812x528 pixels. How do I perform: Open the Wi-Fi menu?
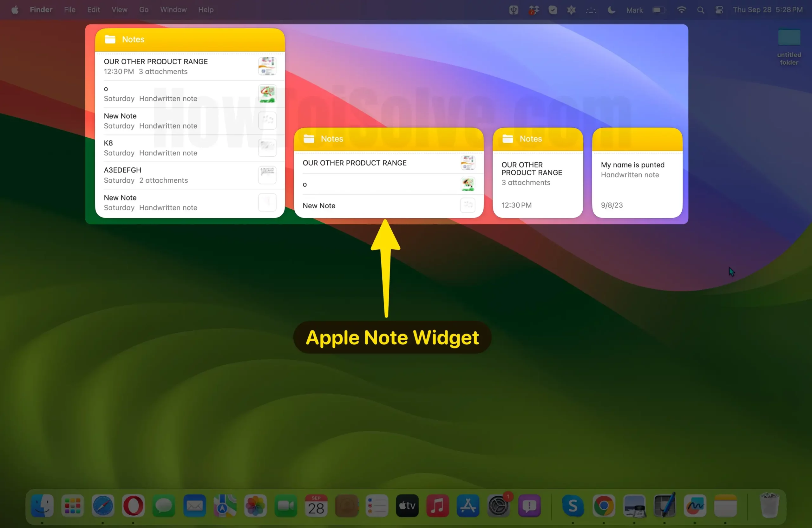click(681, 10)
